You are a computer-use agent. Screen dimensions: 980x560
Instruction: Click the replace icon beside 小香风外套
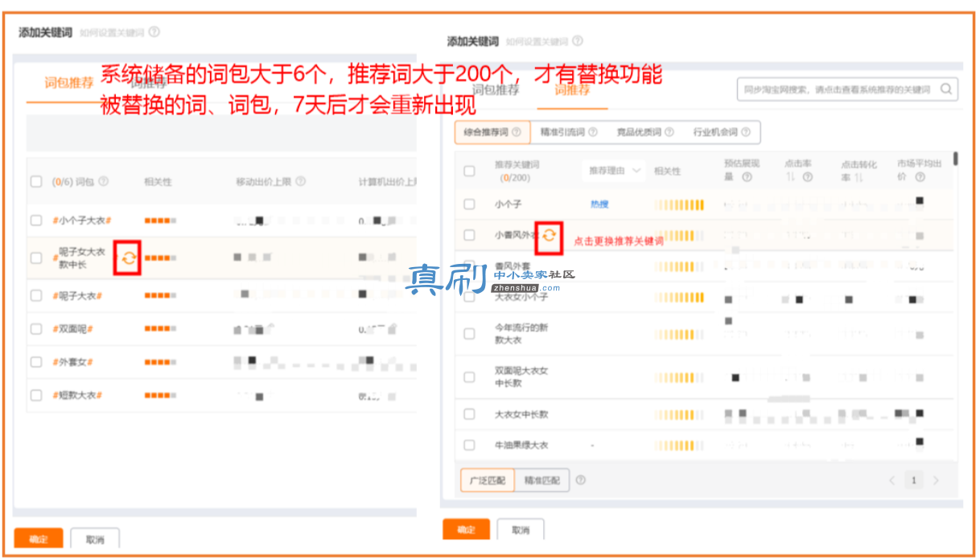pos(549,236)
